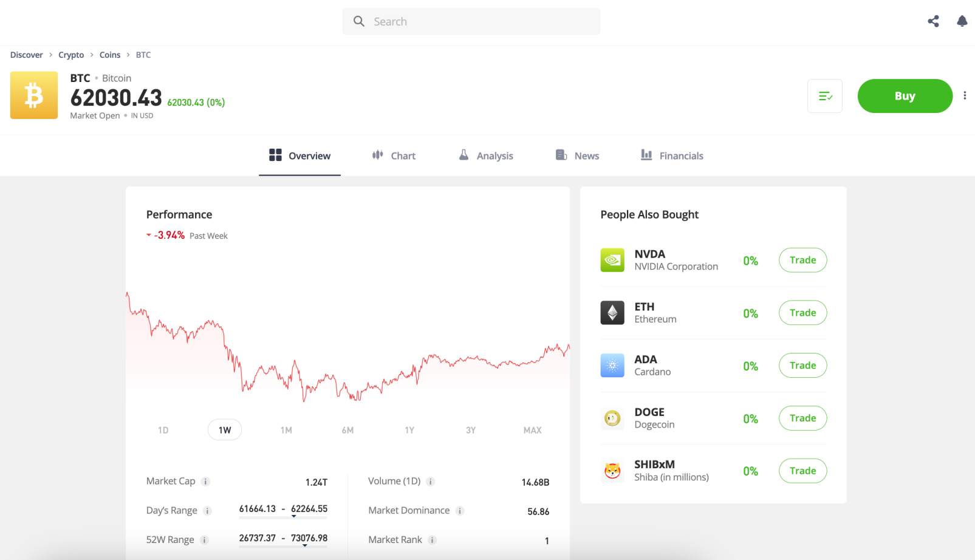The image size is (975, 560).
Task: Show Market Cap info icon
Action: pos(206,482)
